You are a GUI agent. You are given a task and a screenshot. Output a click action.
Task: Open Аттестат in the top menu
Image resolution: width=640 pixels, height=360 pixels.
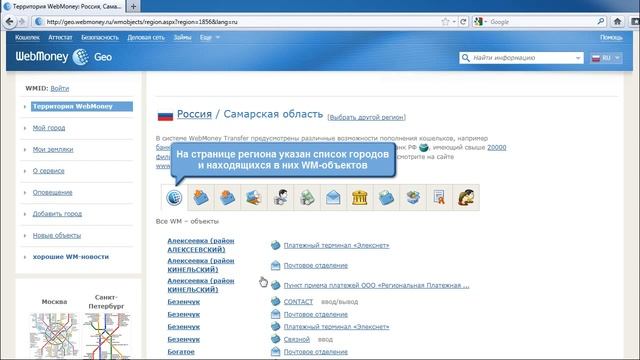tap(60, 37)
